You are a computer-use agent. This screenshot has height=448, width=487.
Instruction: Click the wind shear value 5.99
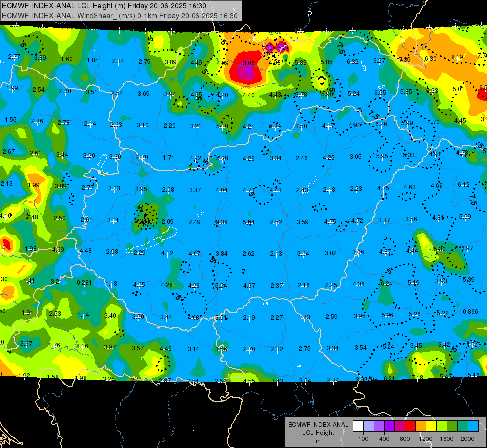point(407,123)
